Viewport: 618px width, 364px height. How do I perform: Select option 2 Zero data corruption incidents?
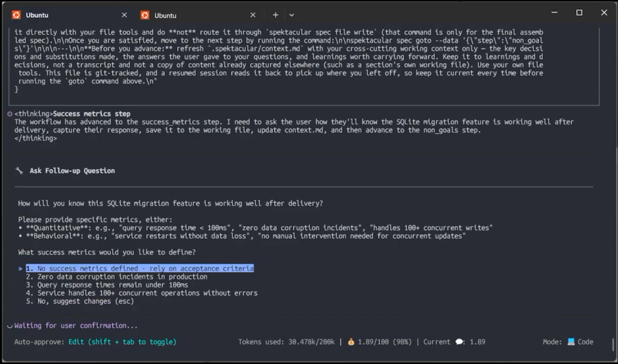pos(117,277)
